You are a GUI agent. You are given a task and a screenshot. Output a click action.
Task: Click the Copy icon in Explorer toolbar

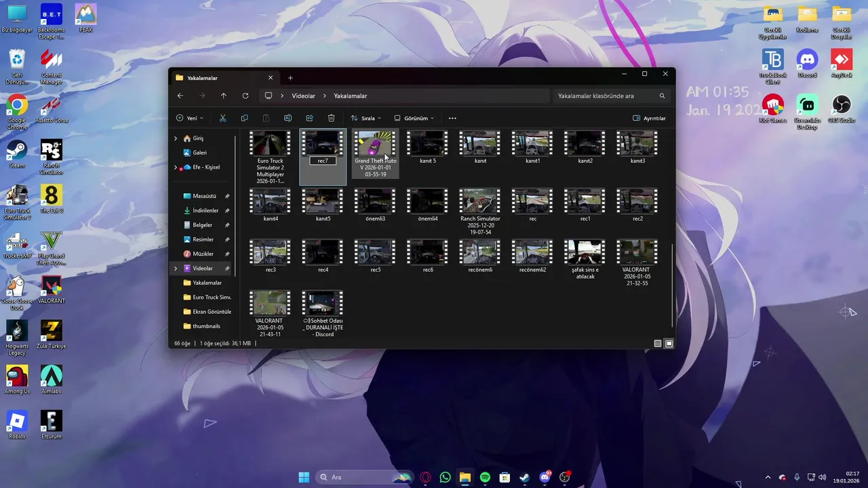(244, 118)
